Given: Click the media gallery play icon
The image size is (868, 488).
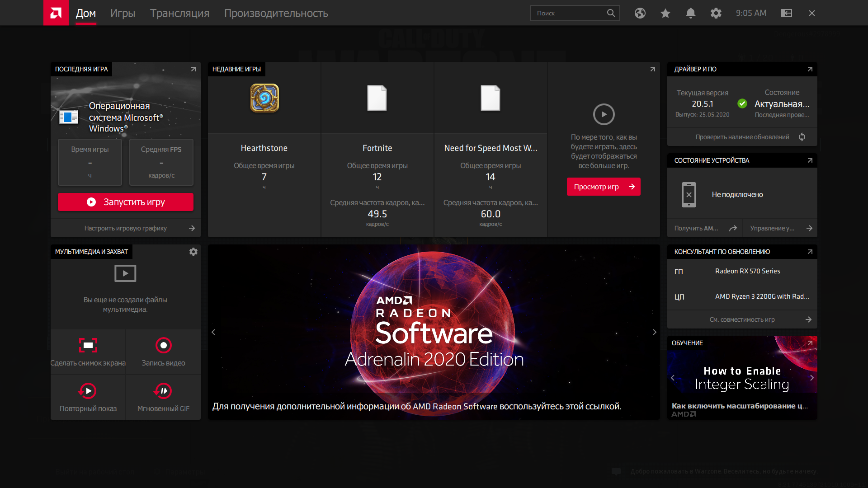Looking at the screenshot, I should (x=125, y=273).
